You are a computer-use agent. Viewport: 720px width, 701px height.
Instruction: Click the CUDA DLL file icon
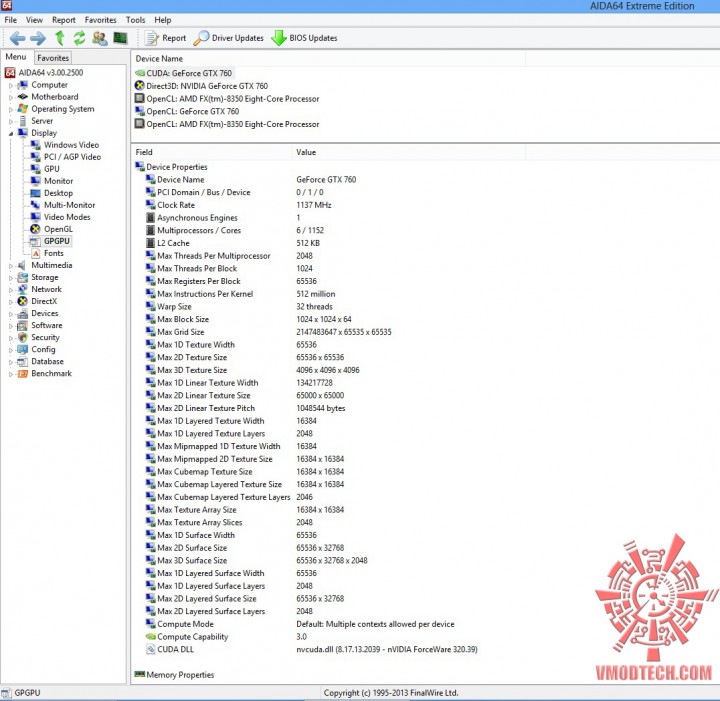[x=151, y=649]
